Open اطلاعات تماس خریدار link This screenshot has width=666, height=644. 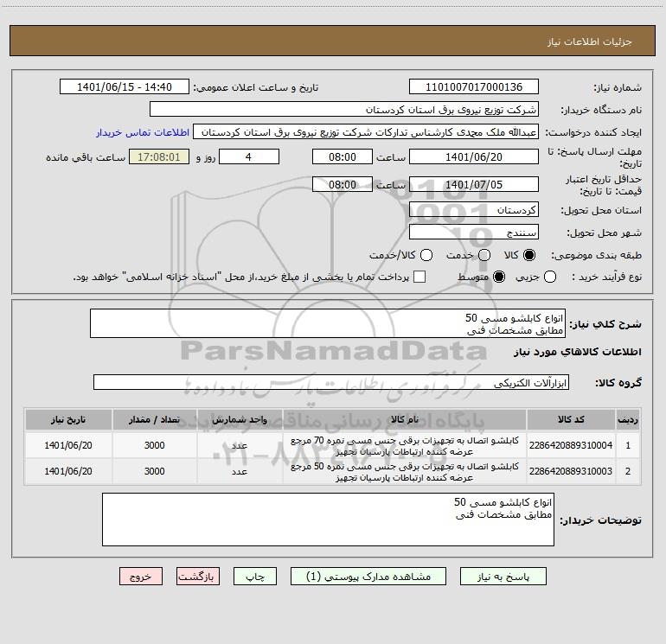[143, 132]
